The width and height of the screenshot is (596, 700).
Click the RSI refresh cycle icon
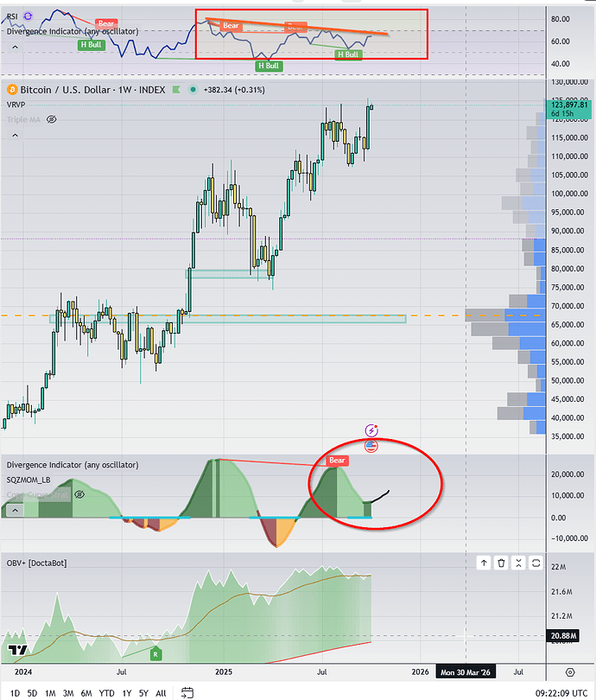(x=29, y=15)
